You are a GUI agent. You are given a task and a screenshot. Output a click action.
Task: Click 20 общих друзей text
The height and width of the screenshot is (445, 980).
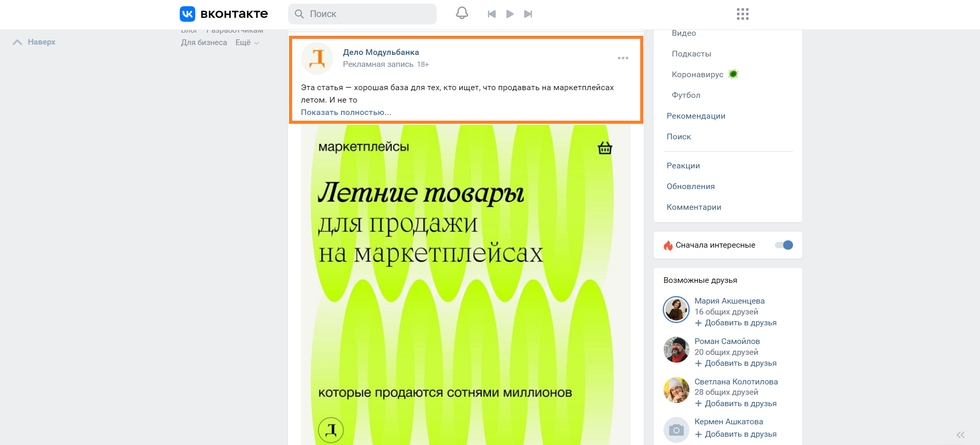click(x=726, y=352)
